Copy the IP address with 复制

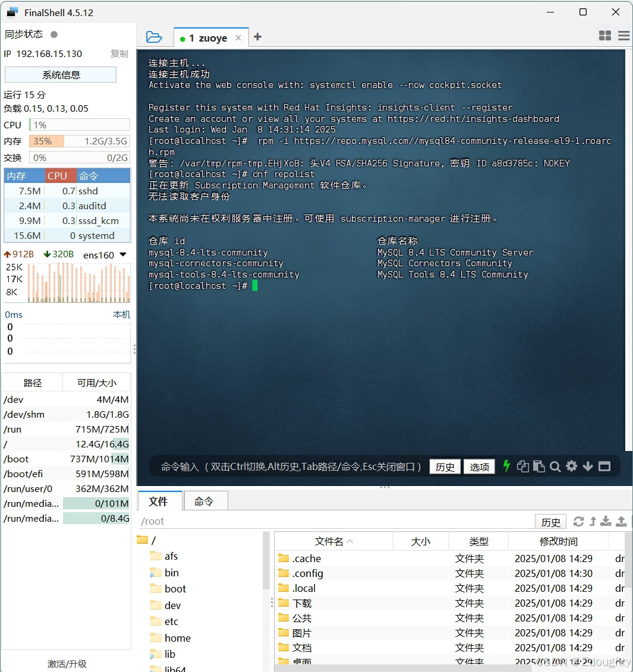coord(119,53)
